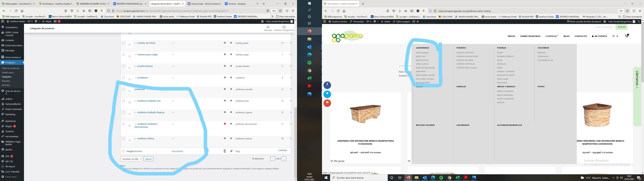
Task: Open Plugins in WordPress sidebar
Action: click(x=9, y=126)
